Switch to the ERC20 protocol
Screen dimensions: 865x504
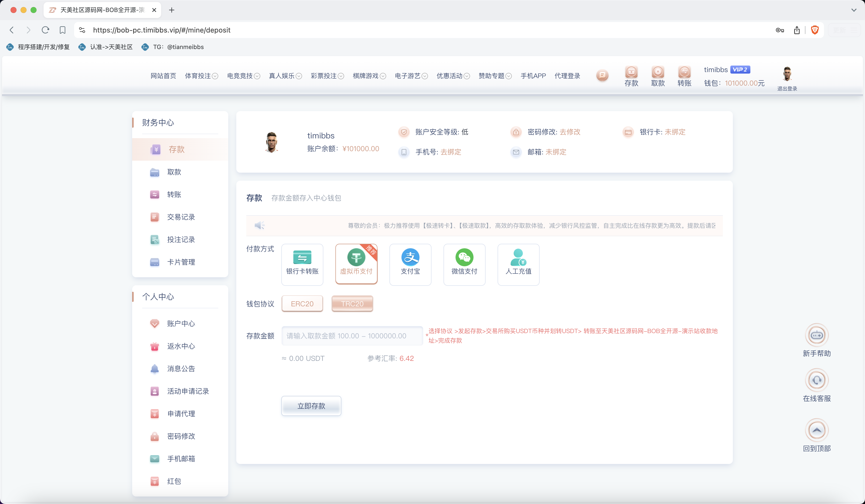click(302, 304)
